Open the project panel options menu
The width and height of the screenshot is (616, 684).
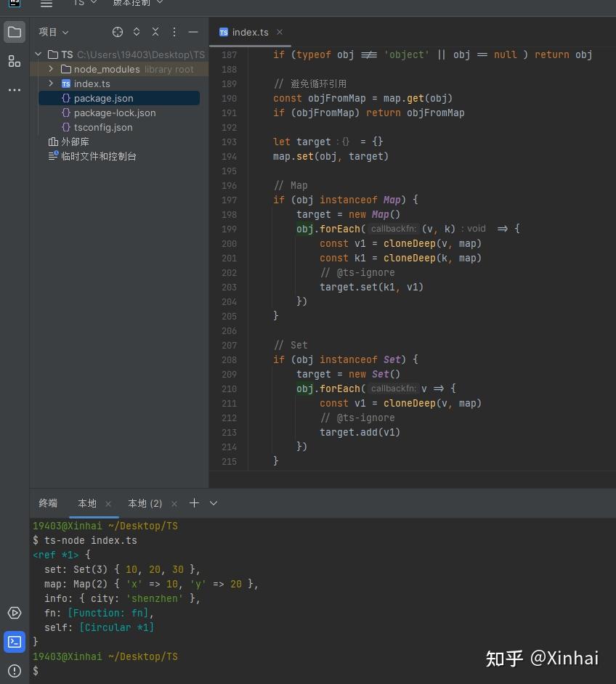coord(174,32)
